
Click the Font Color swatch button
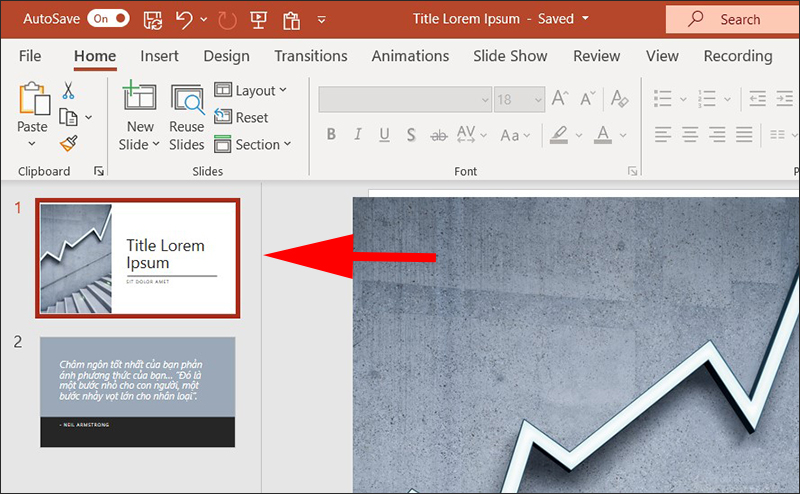point(602,134)
